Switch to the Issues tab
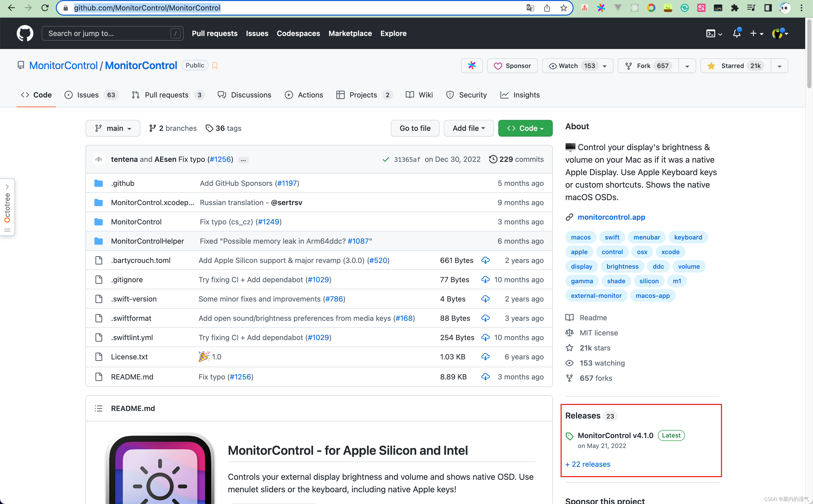Viewport: 813px width, 504px height. tap(91, 95)
